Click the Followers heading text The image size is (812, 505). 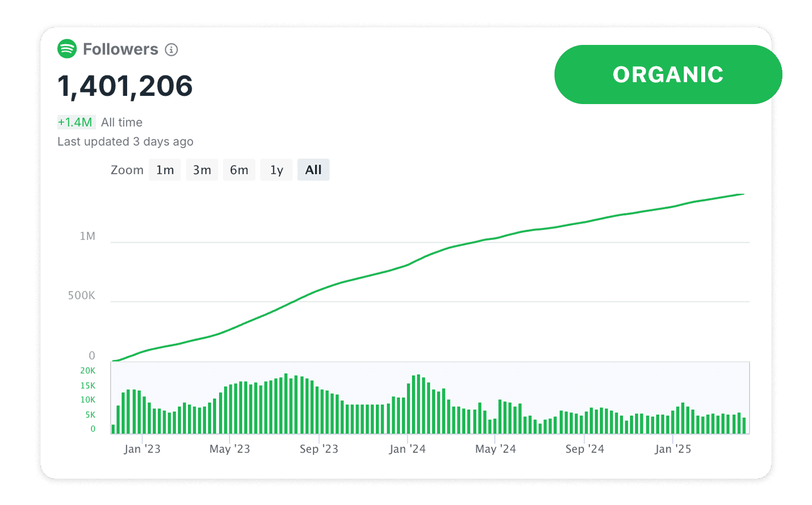121,49
